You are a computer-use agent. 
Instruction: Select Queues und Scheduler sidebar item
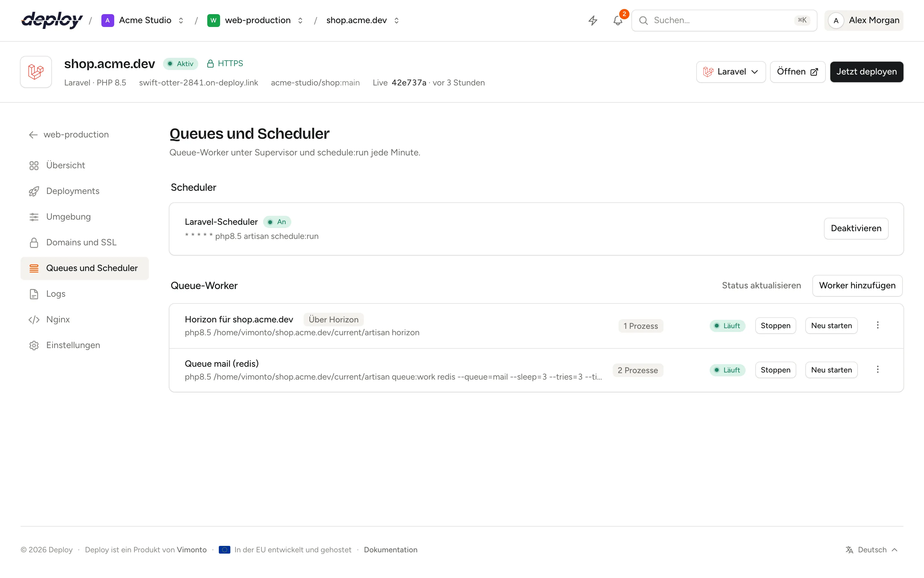(85, 268)
